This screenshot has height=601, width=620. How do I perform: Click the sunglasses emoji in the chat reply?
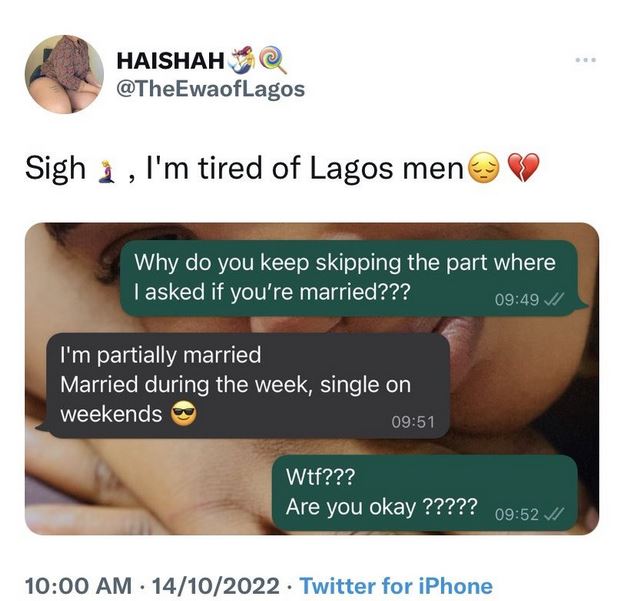coord(183,413)
